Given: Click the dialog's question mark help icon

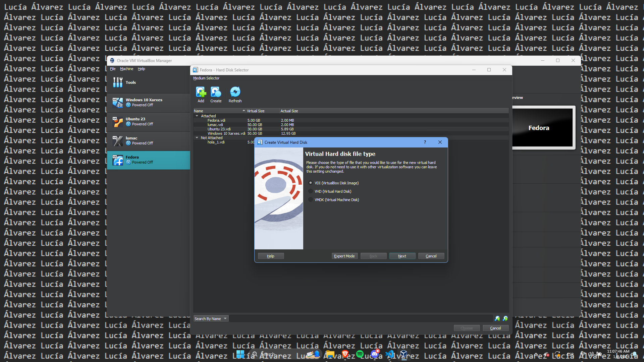Looking at the screenshot, I should pos(425,142).
